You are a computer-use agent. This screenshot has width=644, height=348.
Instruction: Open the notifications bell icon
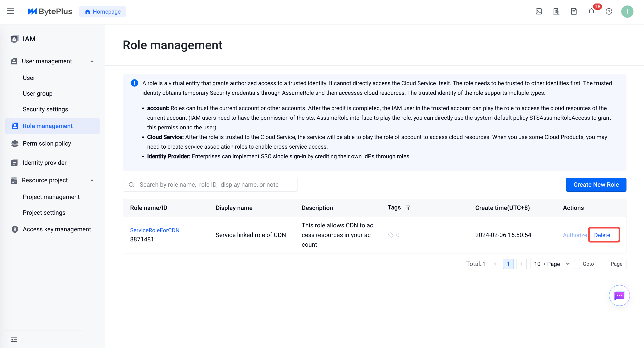591,12
